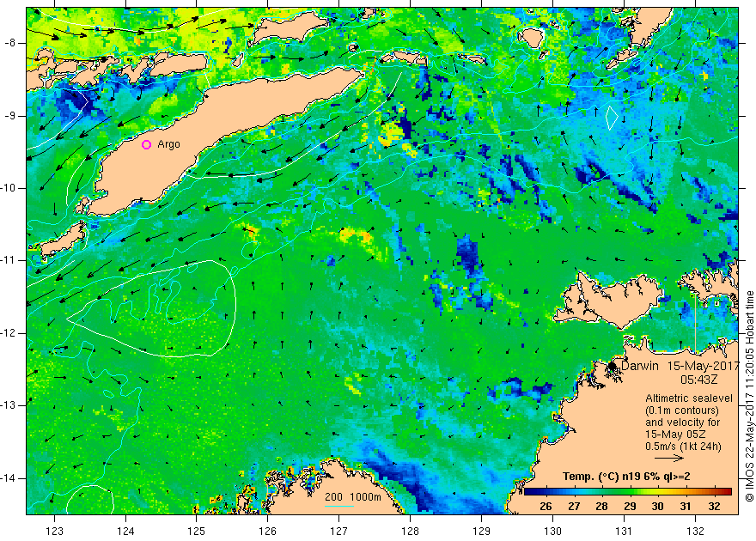
Task: Click the 0.5m/s (1kt 24h) scale text
Action: pos(683,447)
